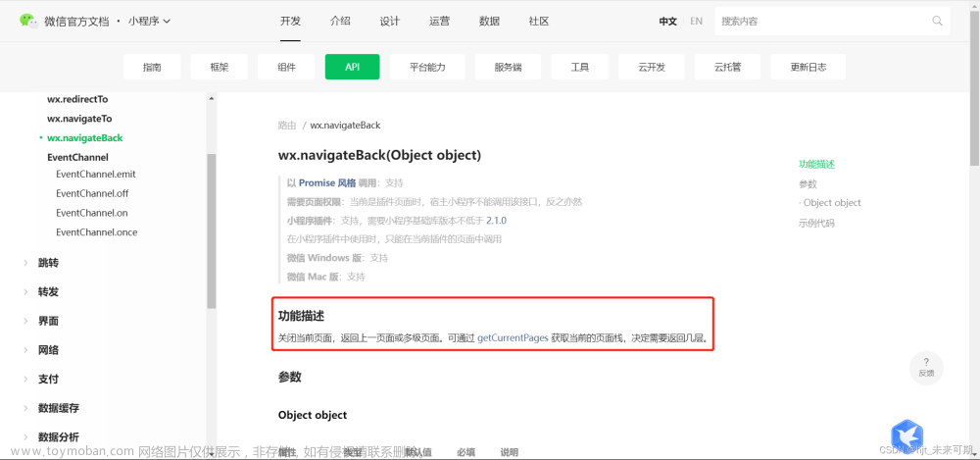Jump to 功能描述 in page outline
Screen dimensions: 980x460
(817, 164)
